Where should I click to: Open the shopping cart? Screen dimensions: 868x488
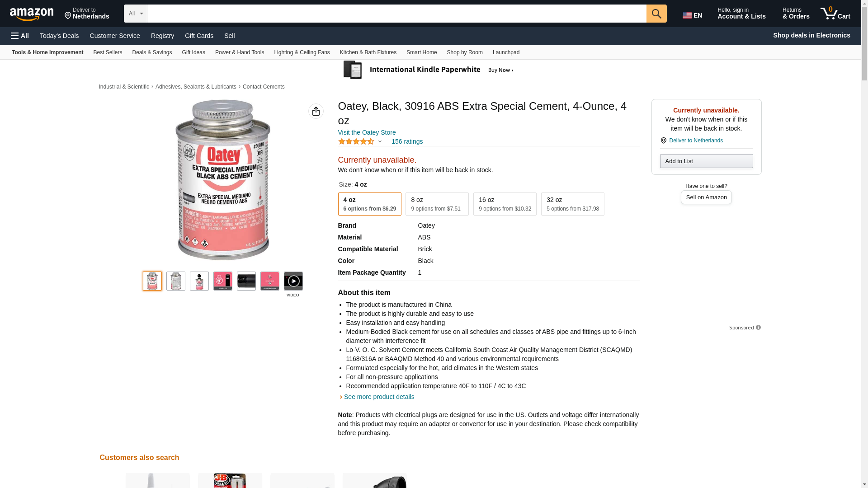pos(835,14)
